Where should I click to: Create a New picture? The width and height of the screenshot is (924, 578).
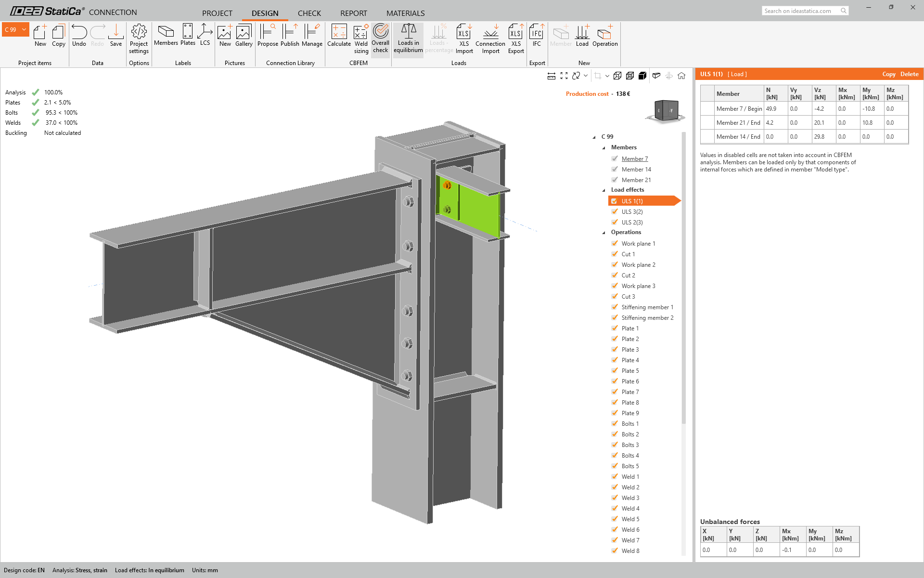coord(225,35)
